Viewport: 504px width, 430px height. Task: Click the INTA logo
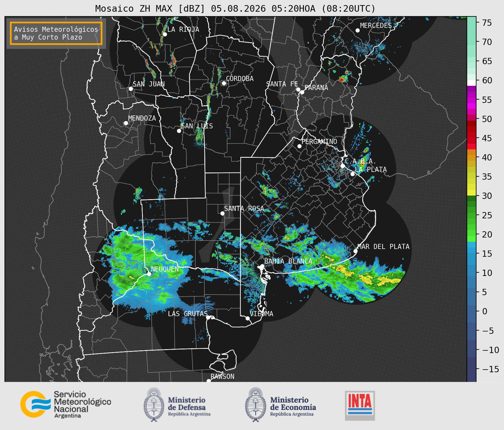pos(360,405)
